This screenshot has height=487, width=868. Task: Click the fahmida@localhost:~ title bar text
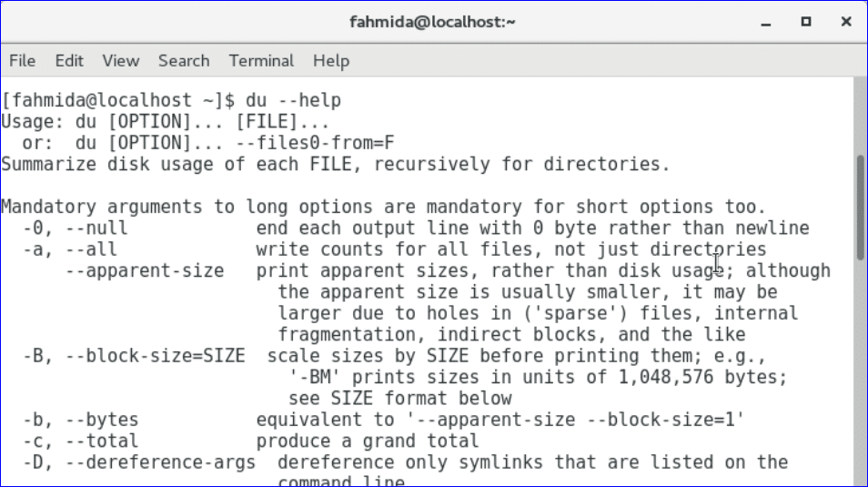click(433, 21)
